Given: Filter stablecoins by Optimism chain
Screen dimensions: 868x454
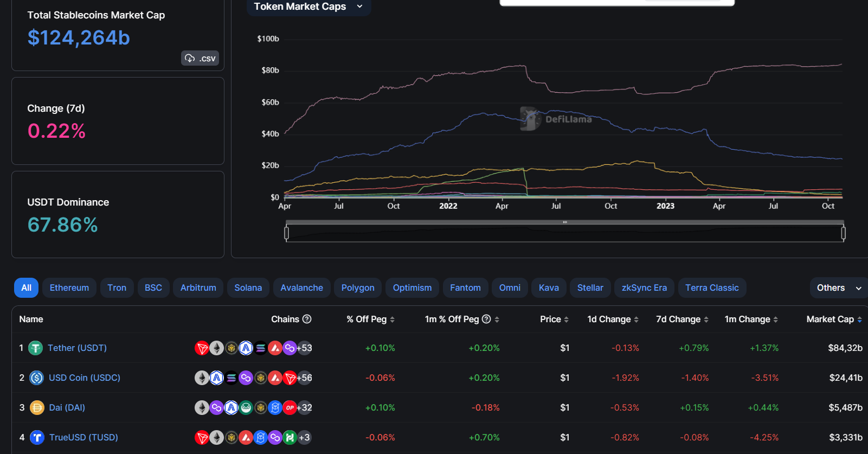Looking at the screenshot, I should [412, 288].
